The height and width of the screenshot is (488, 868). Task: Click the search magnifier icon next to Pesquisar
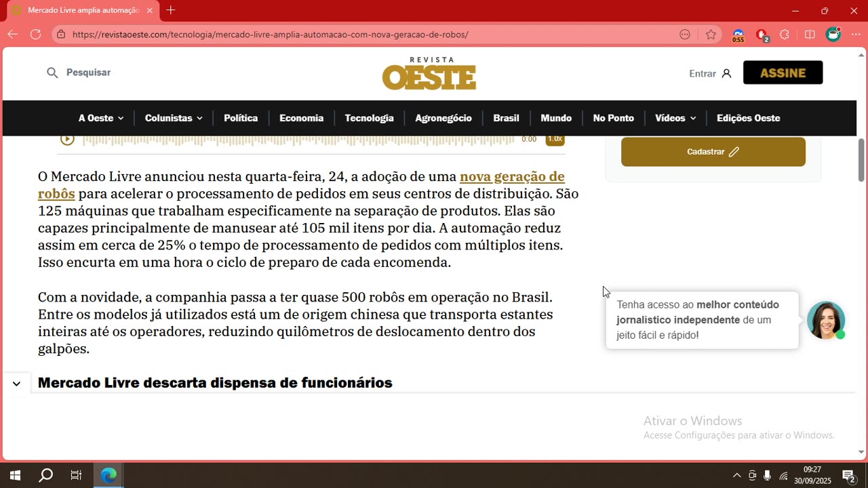point(52,73)
